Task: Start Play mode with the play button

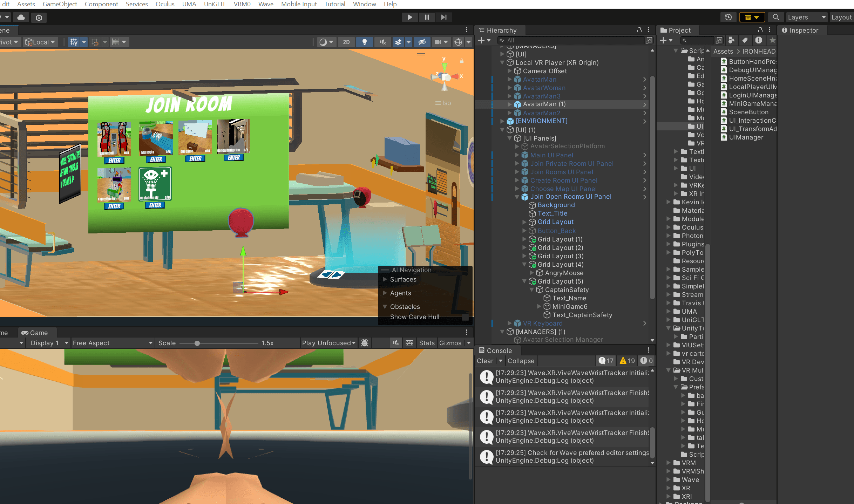Action: tap(410, 17)
